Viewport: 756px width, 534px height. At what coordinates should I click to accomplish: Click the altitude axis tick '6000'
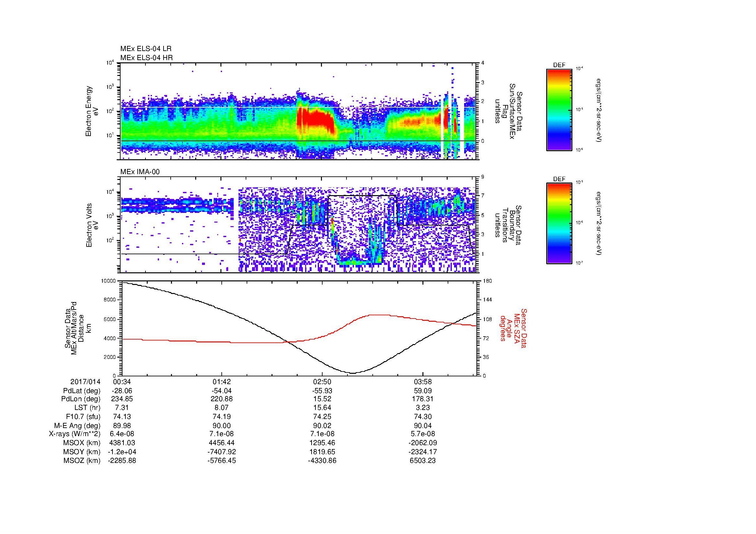pos(110,319)
